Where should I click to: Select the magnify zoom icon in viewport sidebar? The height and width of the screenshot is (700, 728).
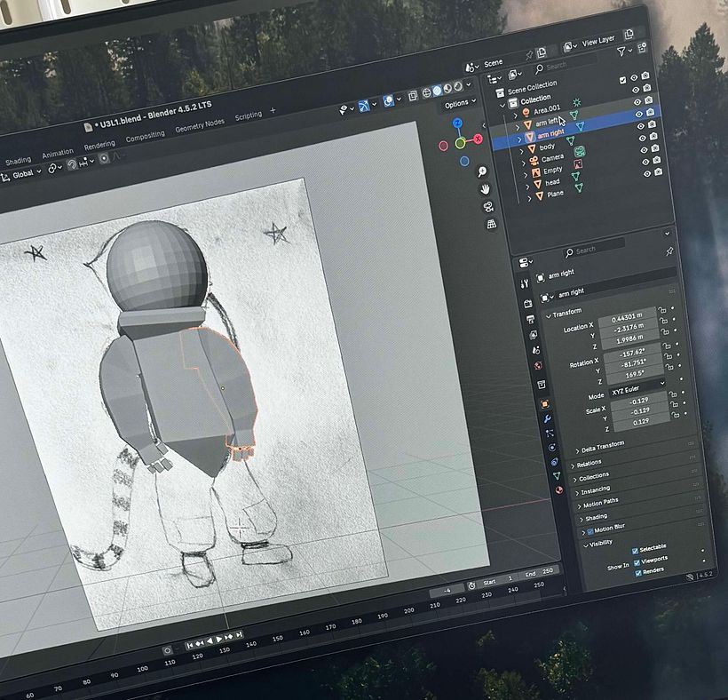pos(483,172)
